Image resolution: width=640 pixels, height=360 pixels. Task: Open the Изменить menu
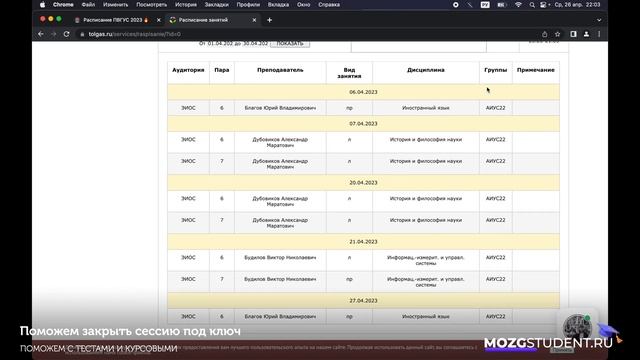[x=116, y=5]
